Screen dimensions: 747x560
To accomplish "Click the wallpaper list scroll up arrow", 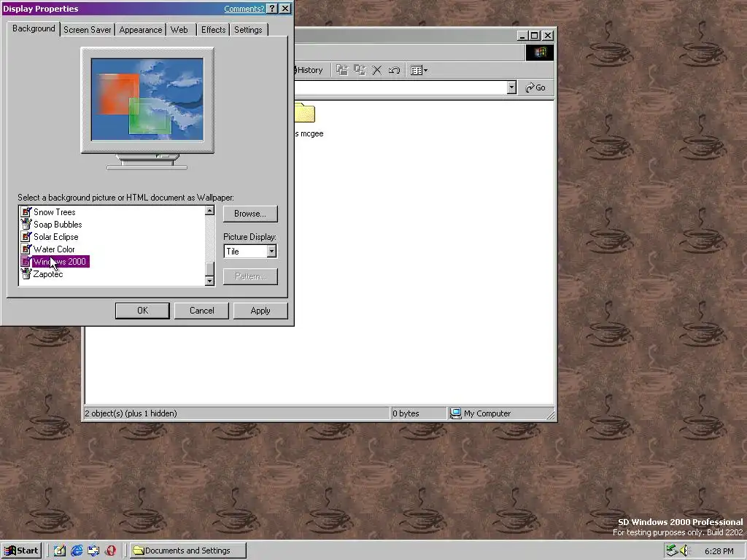I will point(209,211).
